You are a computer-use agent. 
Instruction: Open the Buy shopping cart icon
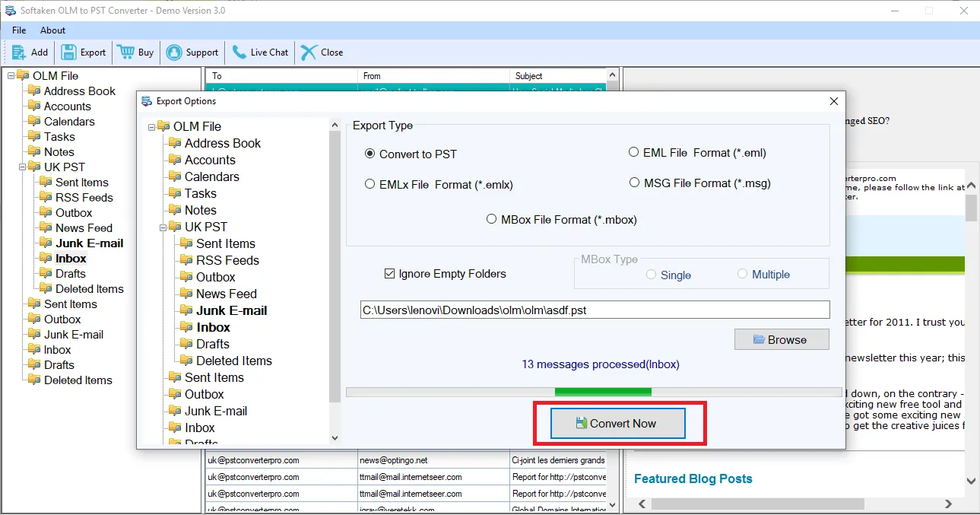point(125,52)
